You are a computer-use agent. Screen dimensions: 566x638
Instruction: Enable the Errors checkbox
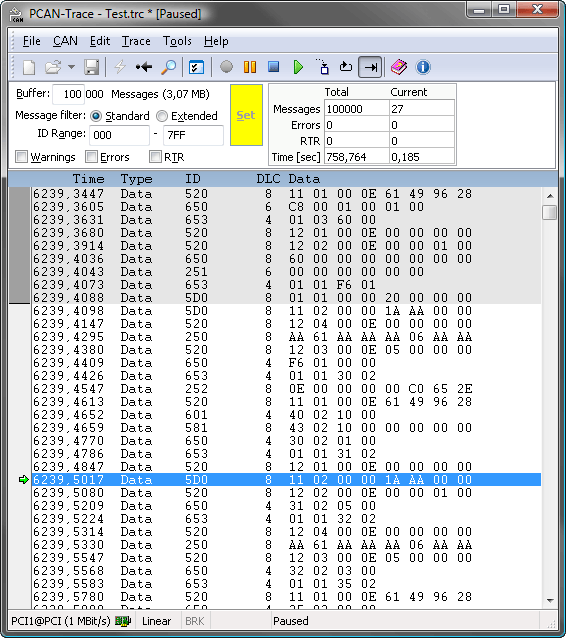pos(92,157)
